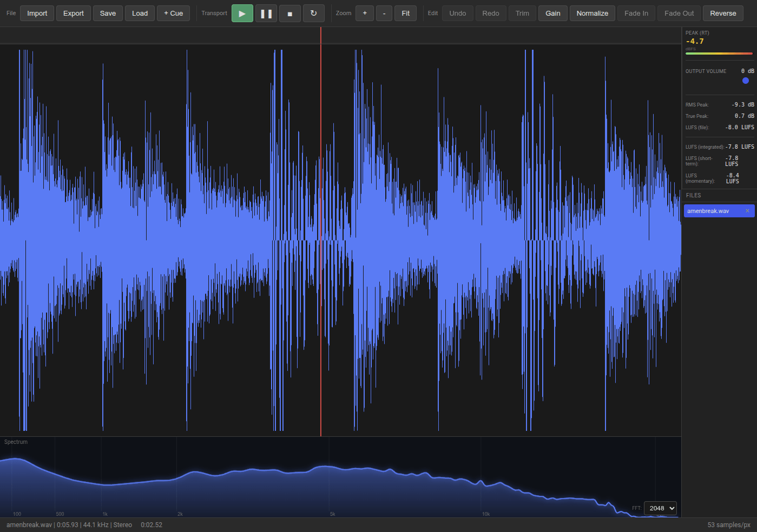Adjust the output volume slider knob
The height and width of the screenshot is (532, 757).
(746, 81)
